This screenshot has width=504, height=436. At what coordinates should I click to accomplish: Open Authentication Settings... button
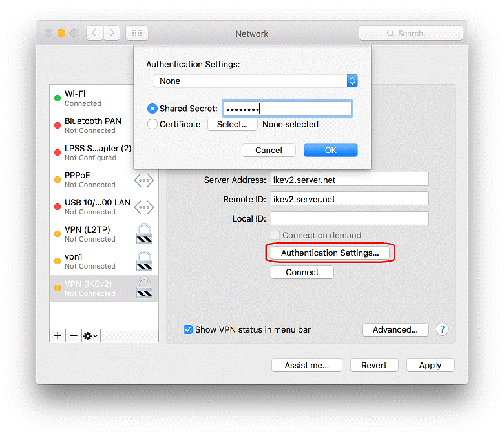pos(330,253)
